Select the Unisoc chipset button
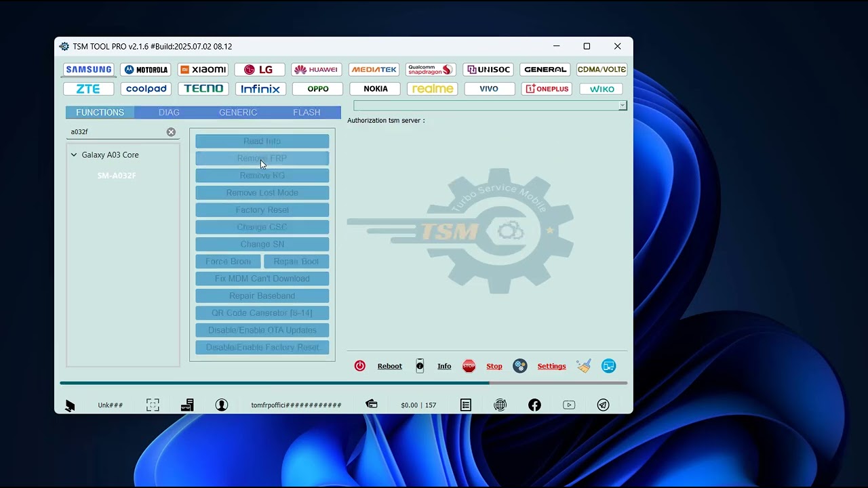868x488 pixels. pos(488,70)
